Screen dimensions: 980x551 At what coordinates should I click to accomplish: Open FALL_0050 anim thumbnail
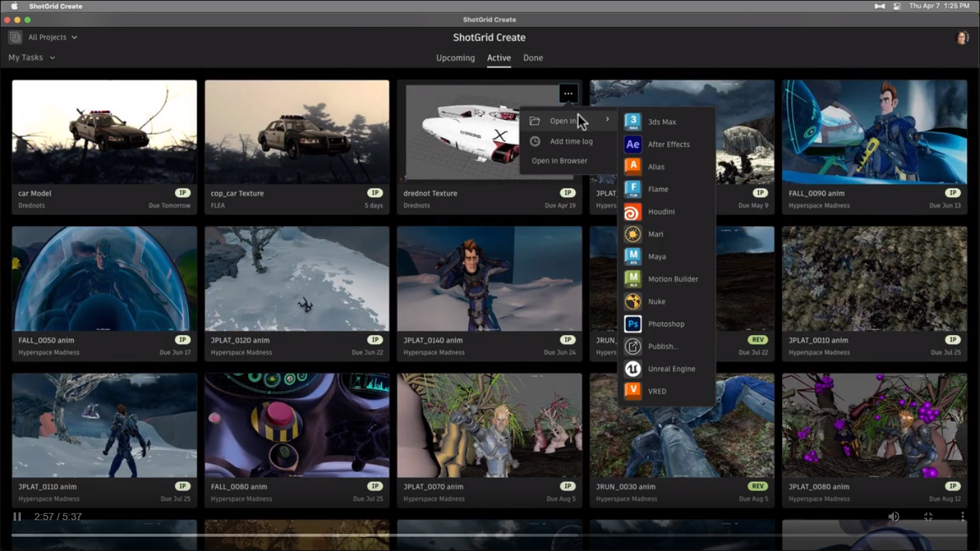pyautogui.click(x=105, y=279)
